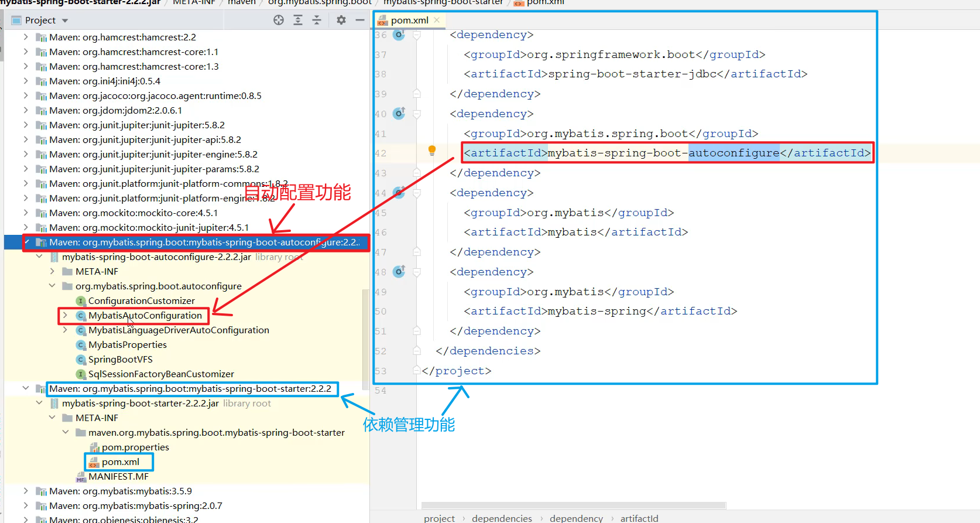Screen dimensions: 980x523
Task: Click the gutter dependency icon on line 48
Action: 399,272
